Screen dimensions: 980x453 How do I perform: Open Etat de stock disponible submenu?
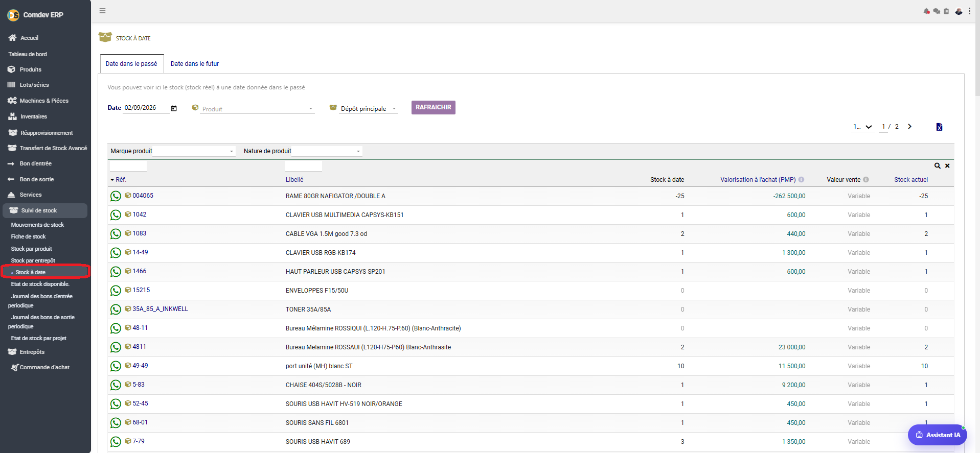(40, 284)
